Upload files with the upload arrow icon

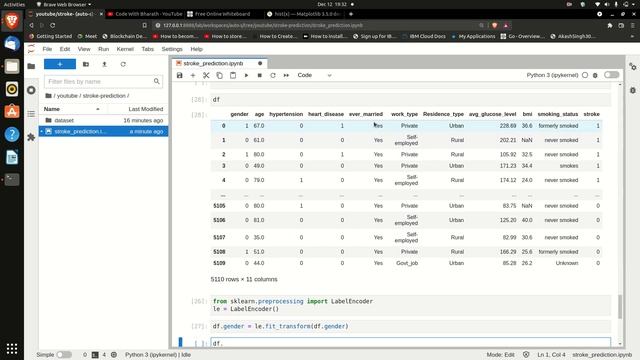[104, 64]
